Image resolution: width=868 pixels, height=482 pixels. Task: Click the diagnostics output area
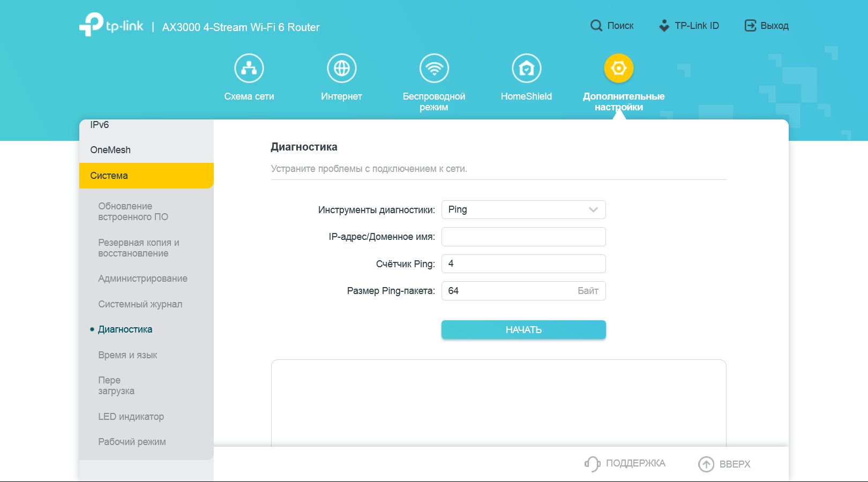tap(498, 403)
